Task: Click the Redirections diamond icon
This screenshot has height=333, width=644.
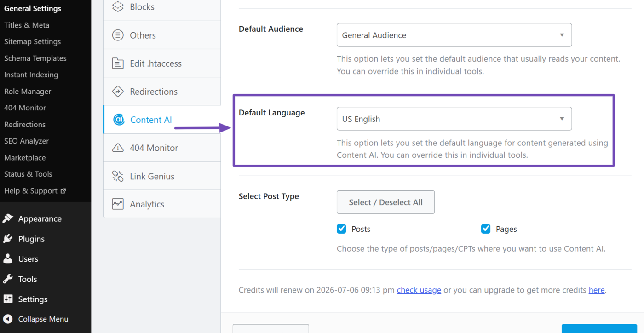Action: pyautogui.click(x=118, y=92)
